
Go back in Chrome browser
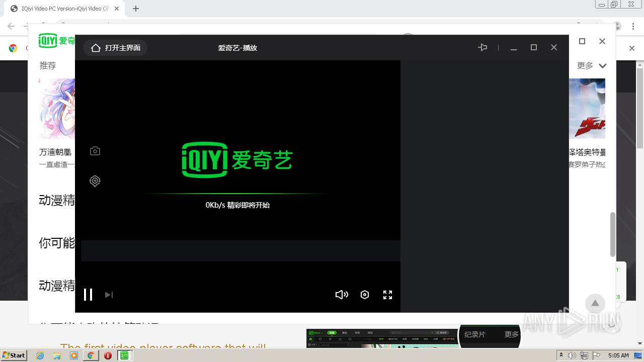[11, 26]
